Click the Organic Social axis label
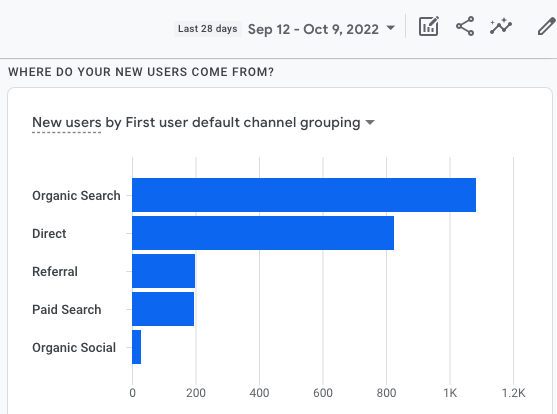The height and width of the screenshot is (414, 557). point(74,348)
